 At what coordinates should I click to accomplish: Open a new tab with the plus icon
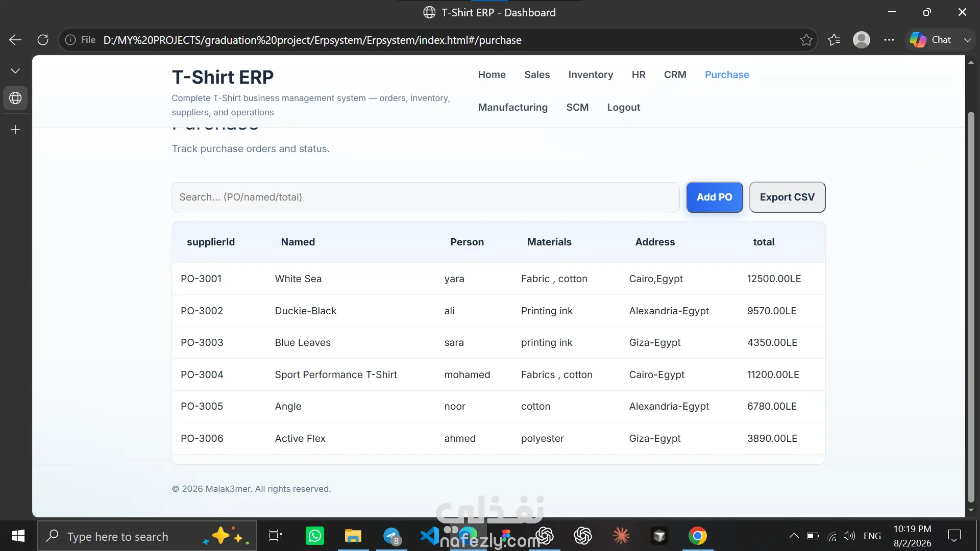pyautogui.click(x=15, y=130)
